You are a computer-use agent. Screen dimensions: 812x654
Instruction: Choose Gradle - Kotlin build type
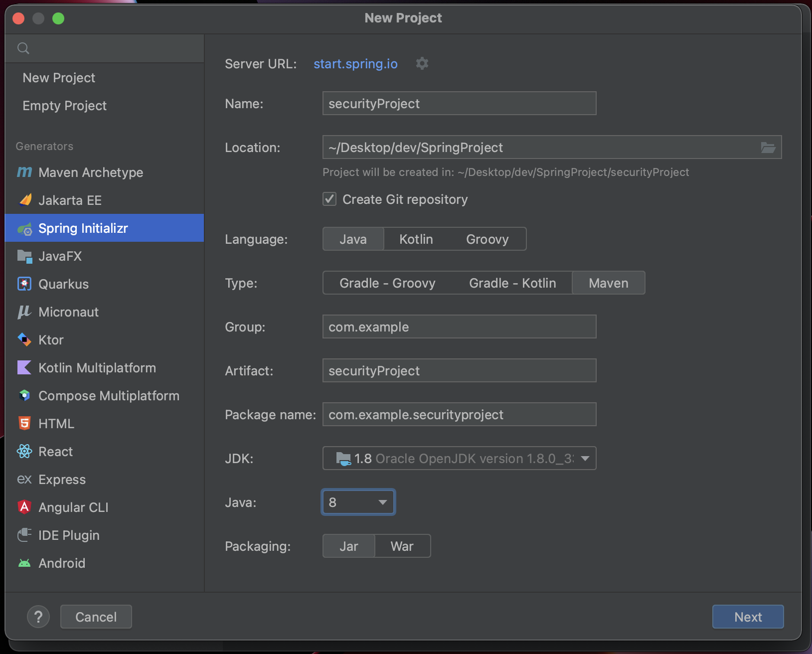point(512,283)
